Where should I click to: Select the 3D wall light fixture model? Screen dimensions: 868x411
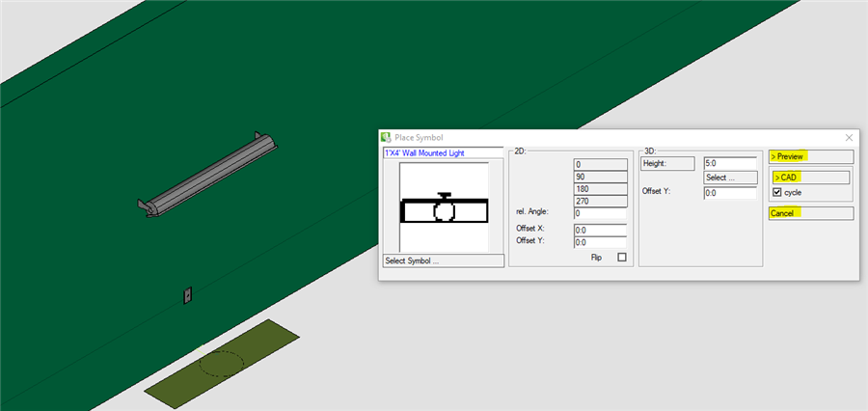pyautogui.click(x=208, y=176)
